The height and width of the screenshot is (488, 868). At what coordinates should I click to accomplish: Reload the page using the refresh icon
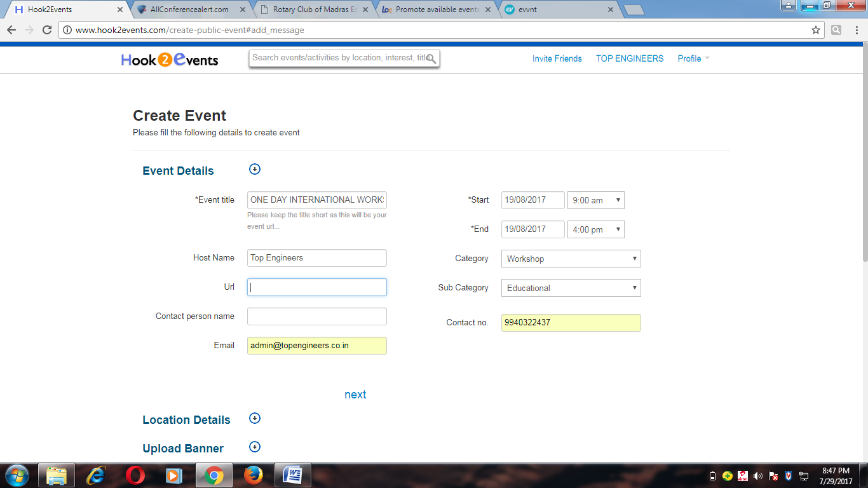47,30
